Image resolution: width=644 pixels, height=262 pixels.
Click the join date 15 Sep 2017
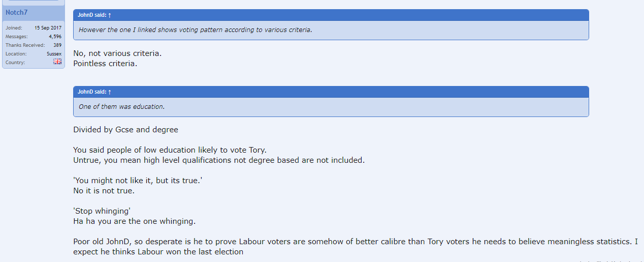tap(48, 28)
